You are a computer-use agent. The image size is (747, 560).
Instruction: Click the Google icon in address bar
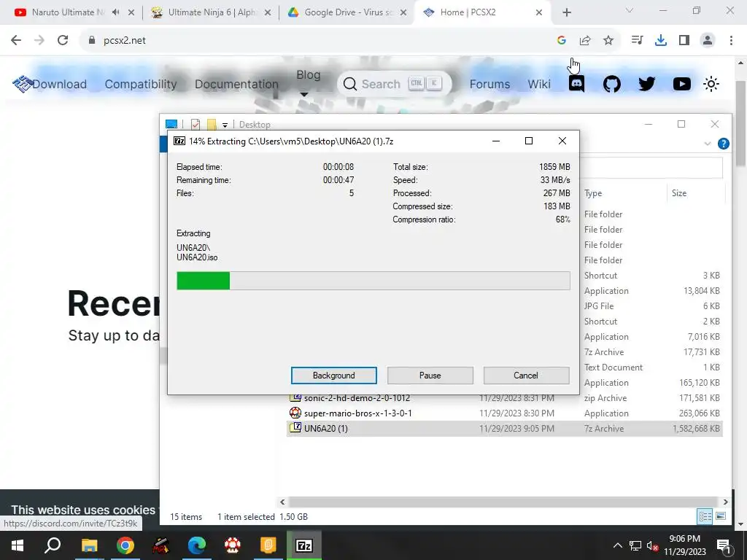pos(562,41)
